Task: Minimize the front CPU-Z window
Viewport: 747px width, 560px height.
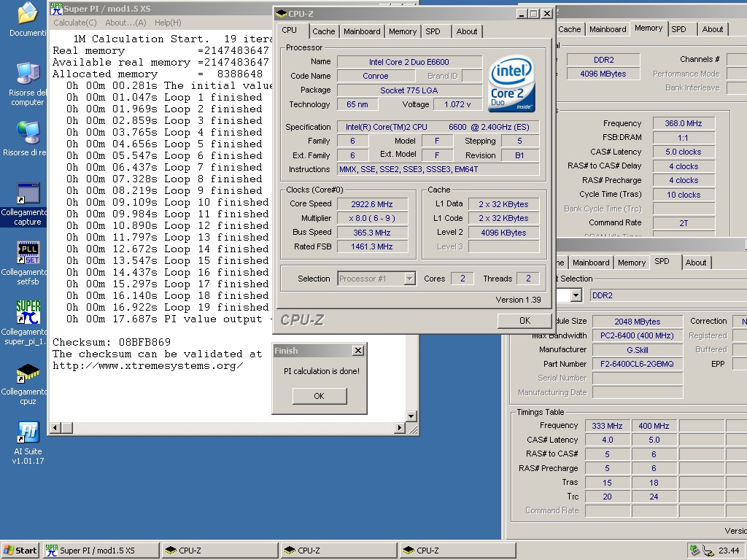Action: tap(522, 14)
